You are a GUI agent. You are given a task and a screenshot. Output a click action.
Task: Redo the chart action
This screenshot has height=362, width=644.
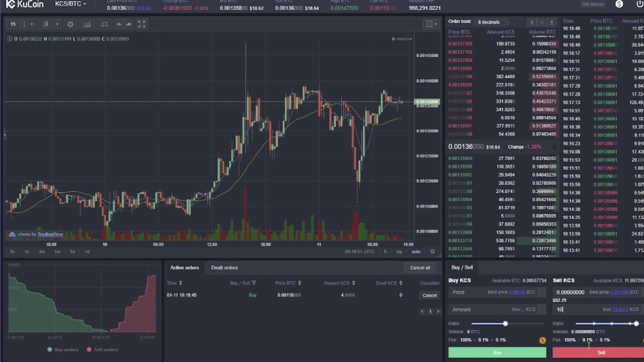tap(129, 24)
